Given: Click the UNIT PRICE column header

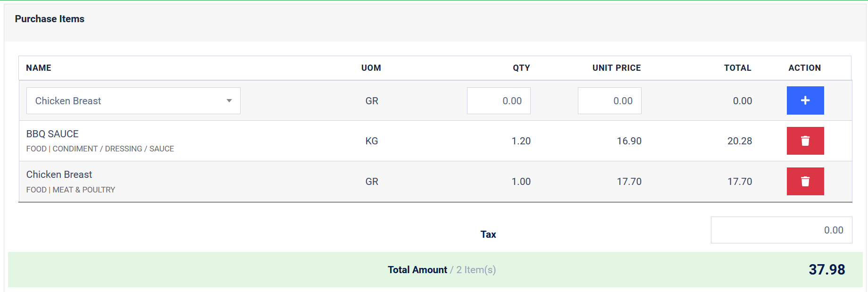Looking at the screenshot, I should pos(616,68).
